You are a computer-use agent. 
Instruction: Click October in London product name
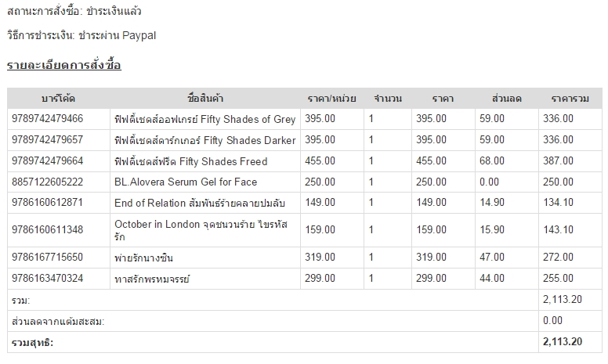coord(201,230)
